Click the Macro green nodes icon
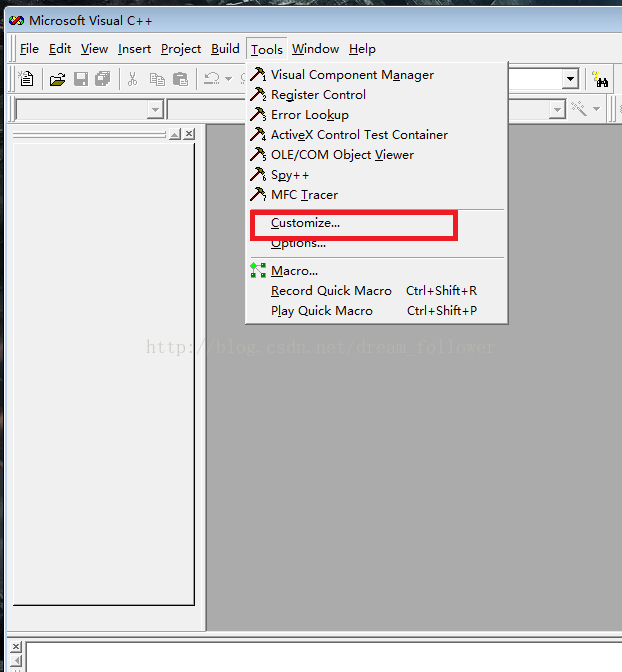Image resolution: width=622 pixels, height=672 pixels. tap(258, 270)
